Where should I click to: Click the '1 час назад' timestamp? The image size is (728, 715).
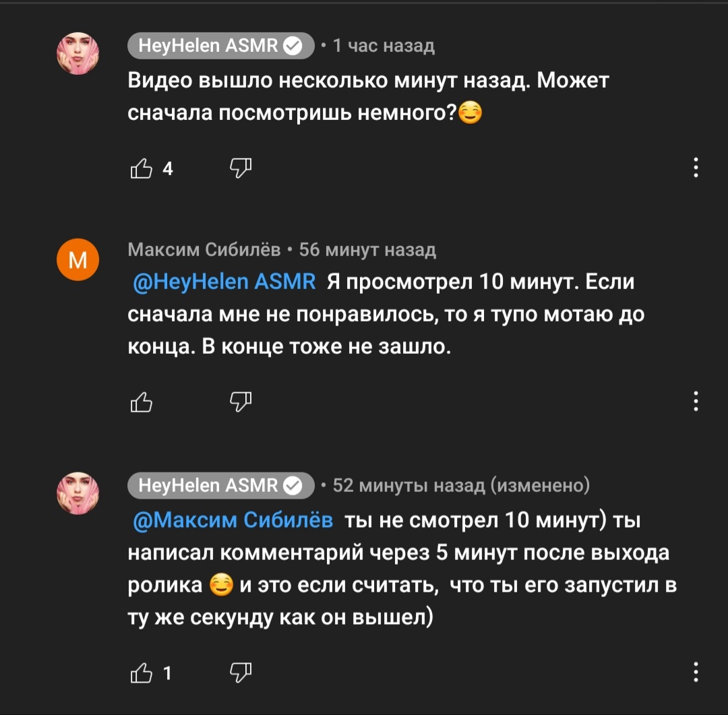(384, 45)
